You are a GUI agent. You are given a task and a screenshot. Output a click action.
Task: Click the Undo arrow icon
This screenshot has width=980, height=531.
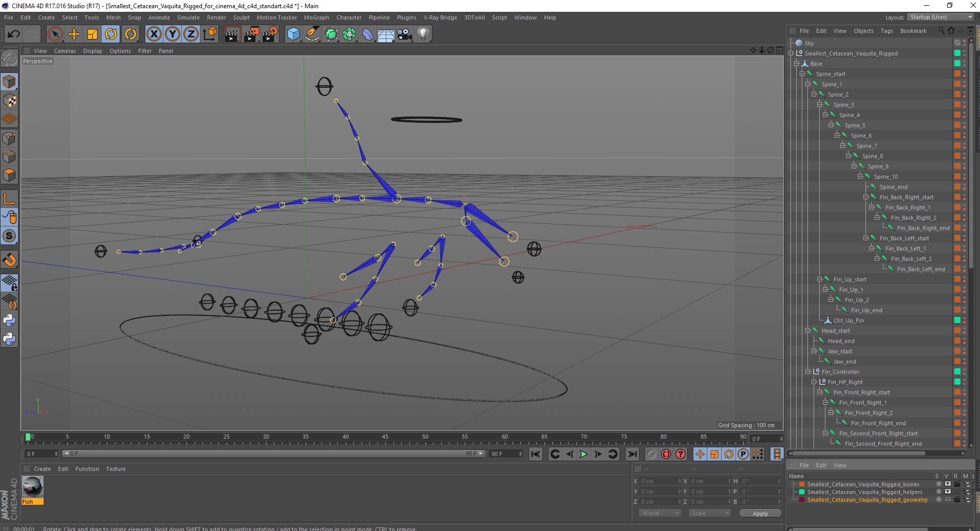[13, 34]
